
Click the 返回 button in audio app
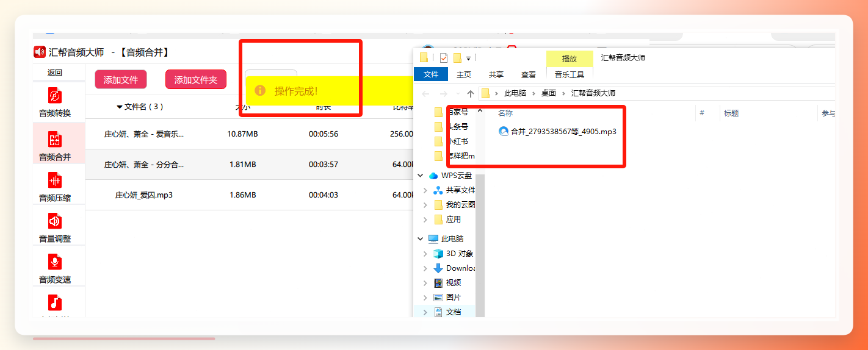[55, 73]
